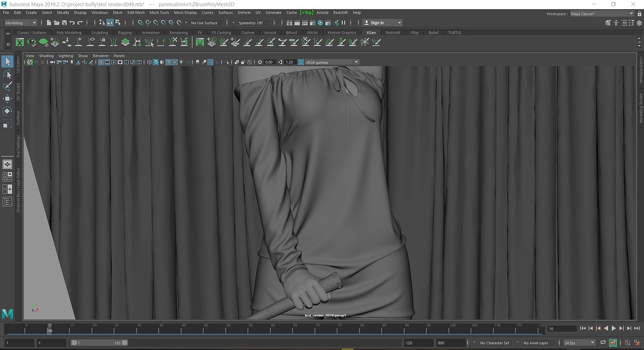Toggle the viewport grid display icon

click(100, 62)
